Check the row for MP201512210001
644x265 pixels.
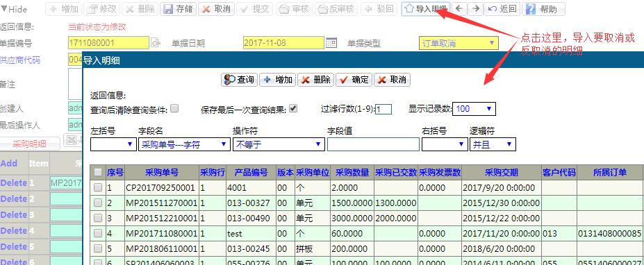[x=98, y=218]
